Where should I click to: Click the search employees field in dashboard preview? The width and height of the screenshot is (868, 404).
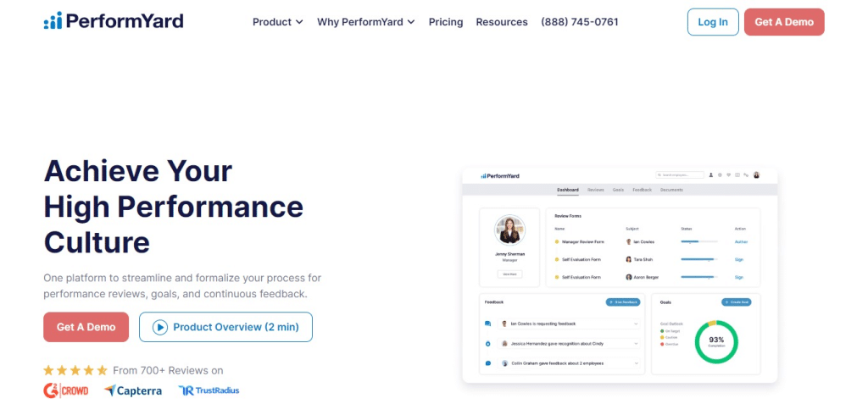[680, 174]
